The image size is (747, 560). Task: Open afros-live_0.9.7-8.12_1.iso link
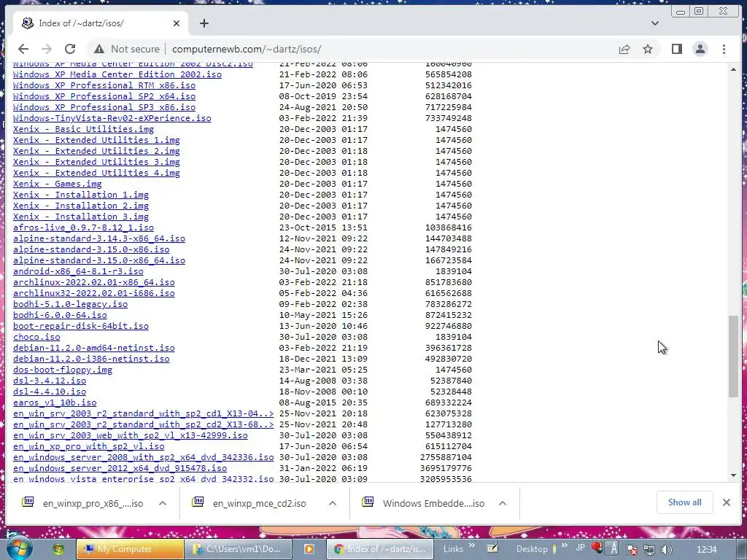83,227
